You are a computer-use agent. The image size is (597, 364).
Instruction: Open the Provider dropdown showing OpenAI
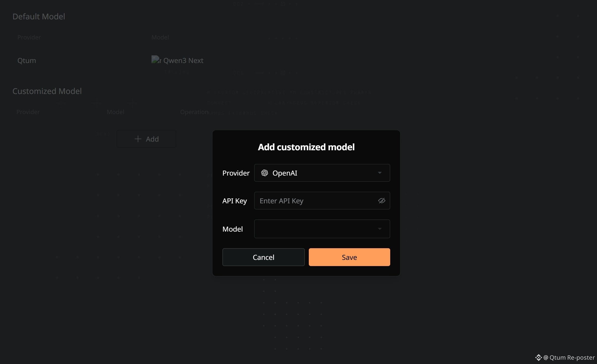322,173
